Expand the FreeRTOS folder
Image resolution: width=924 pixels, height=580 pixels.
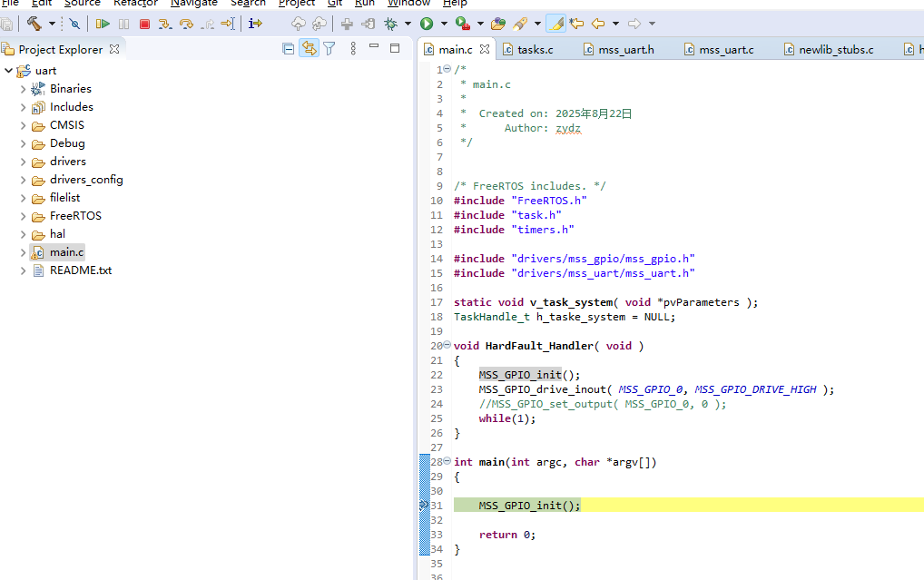tap(23, 216)
